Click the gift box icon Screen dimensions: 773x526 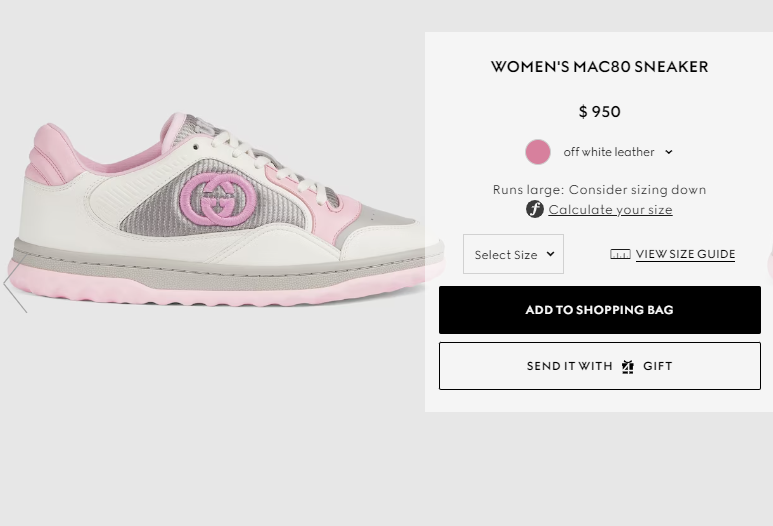(x=628, y=366)
